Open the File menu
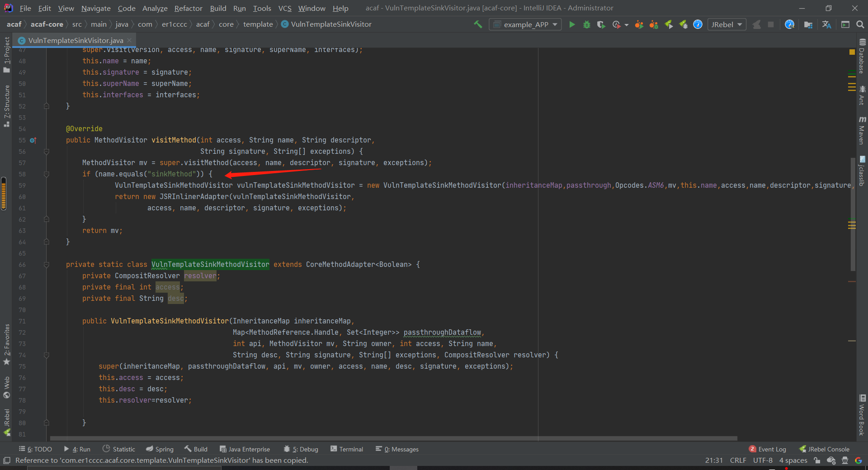This screenshot has height=470, width=868. [25, 8]
